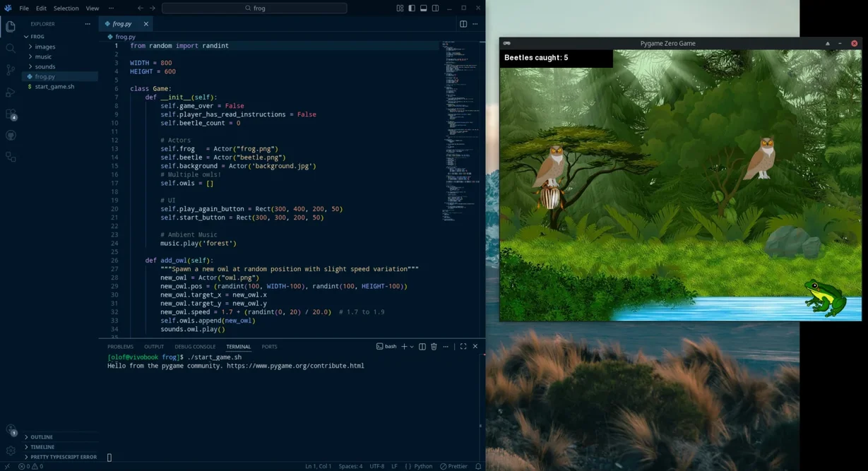Switch to the DEBUG CONSOLE tab
This screenshot has width=868, height=471.
click(x=195, y=346)
